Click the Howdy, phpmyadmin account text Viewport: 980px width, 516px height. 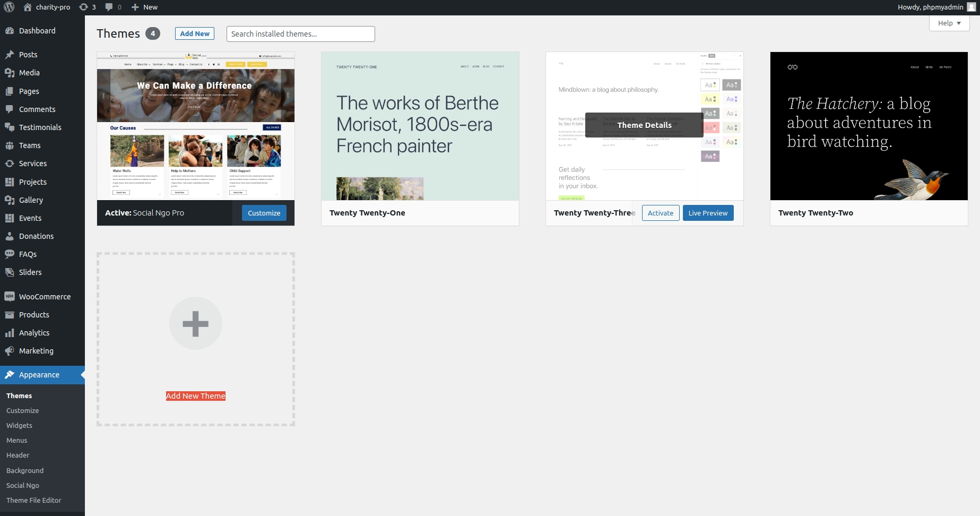[x=931, y=7]
